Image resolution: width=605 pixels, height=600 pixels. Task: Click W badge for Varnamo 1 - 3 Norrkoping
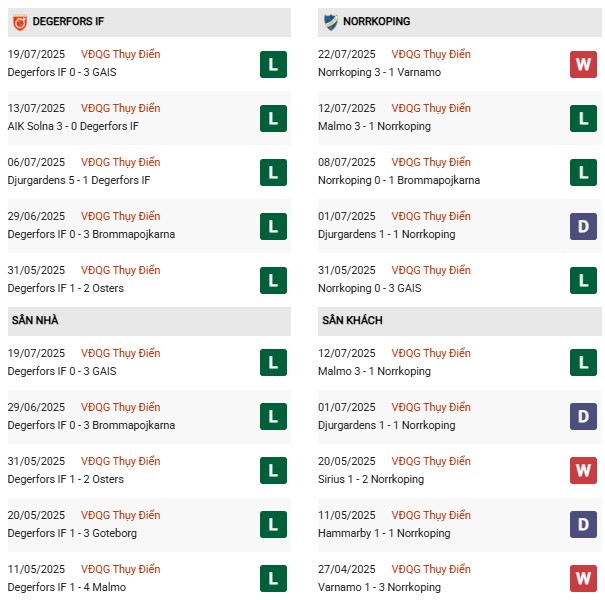583,579
